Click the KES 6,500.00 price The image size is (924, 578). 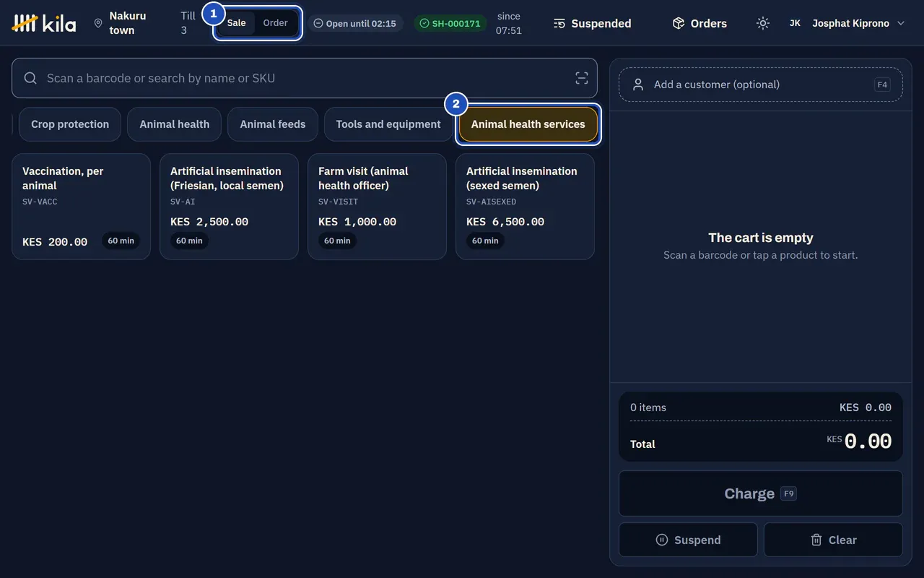coord(505,222)
